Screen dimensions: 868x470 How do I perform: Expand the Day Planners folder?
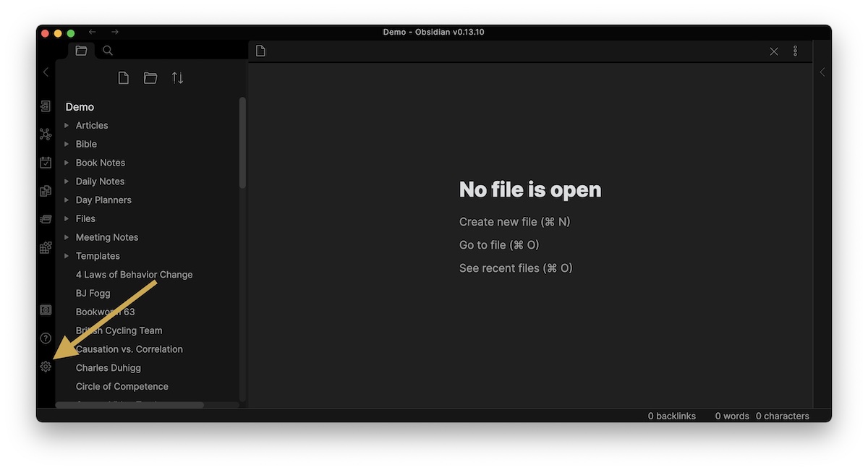pyautogui.click(x=67, y=200)
